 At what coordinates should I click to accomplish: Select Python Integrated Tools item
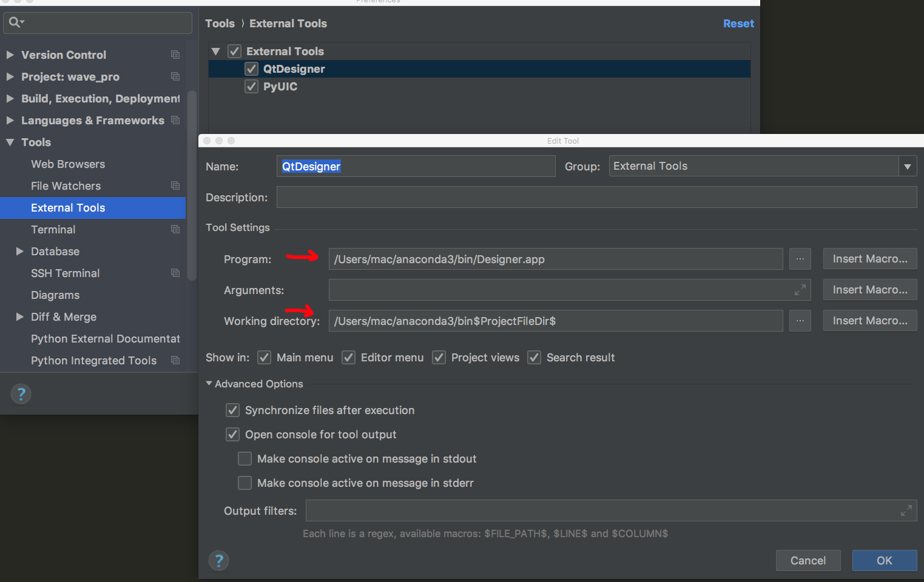(94, 361)
